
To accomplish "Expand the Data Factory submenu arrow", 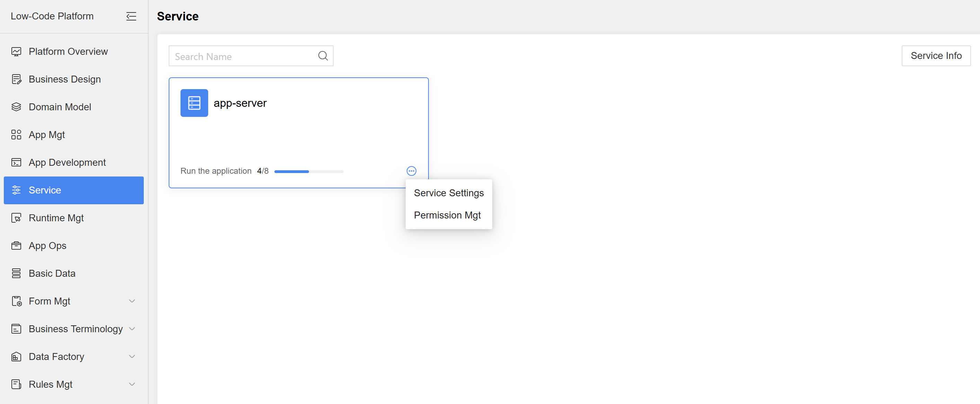I will coord(132,356).
